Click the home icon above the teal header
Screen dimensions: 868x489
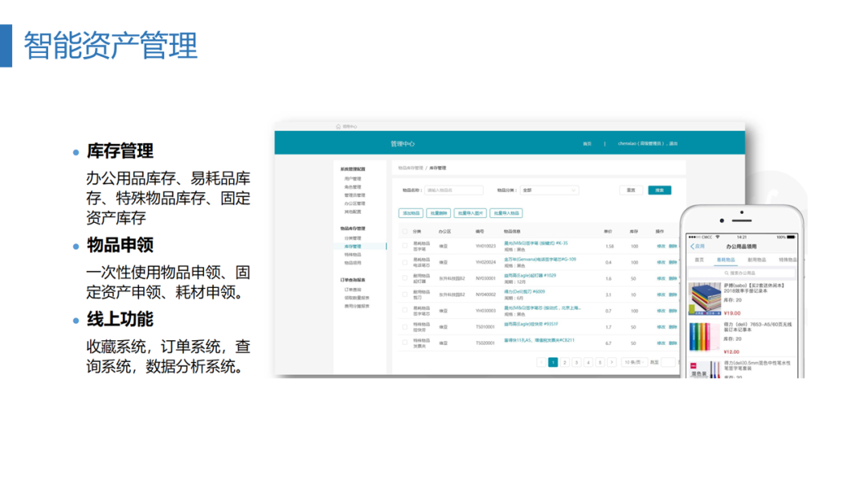338,126
